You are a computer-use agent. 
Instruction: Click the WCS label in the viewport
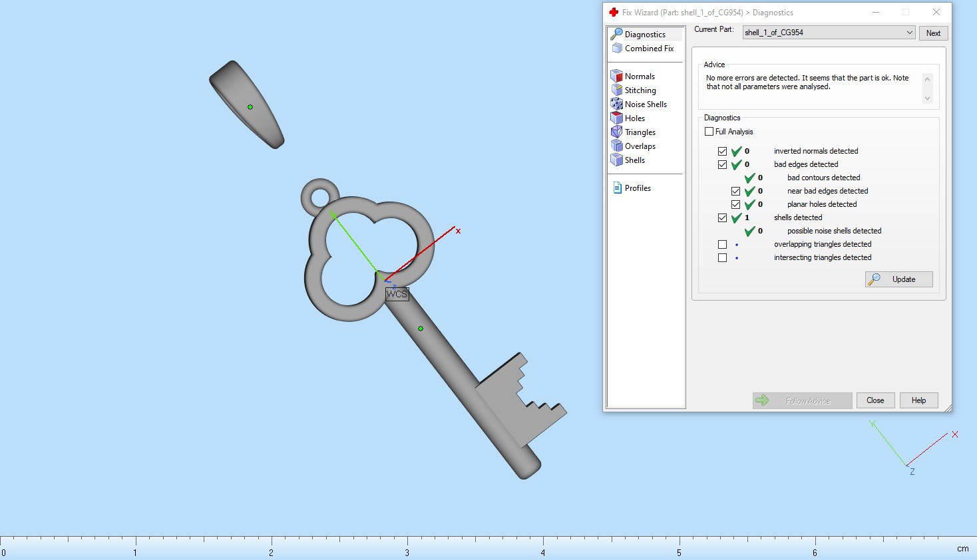(397, 294)
